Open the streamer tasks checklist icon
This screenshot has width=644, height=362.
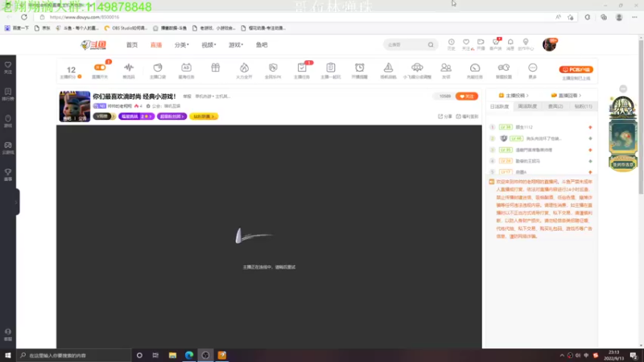[302, 68]
